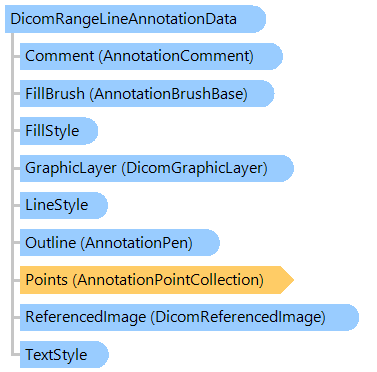Click the AnnotationBrushBase type name
The image size is (377, 372).
(169, 94)
